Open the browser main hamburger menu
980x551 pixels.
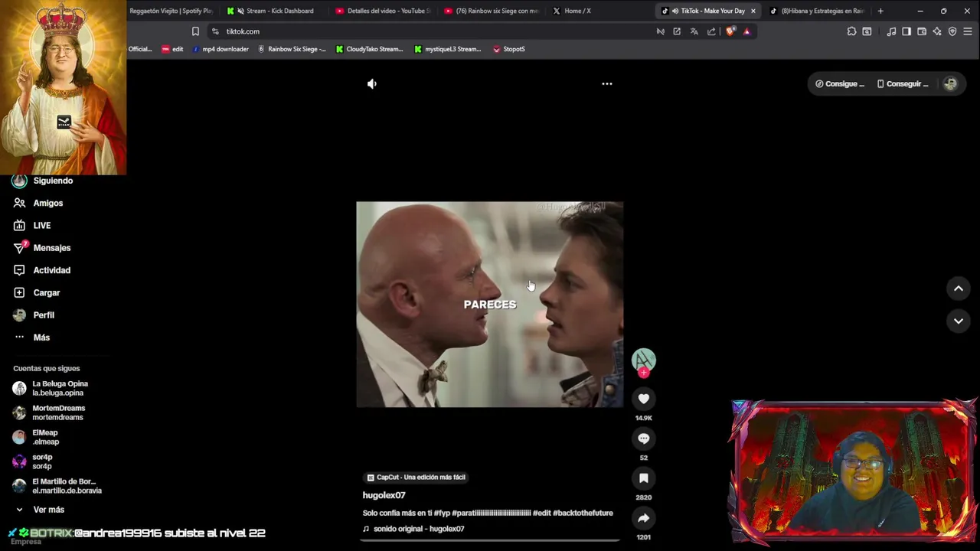(x=968, y=31)
